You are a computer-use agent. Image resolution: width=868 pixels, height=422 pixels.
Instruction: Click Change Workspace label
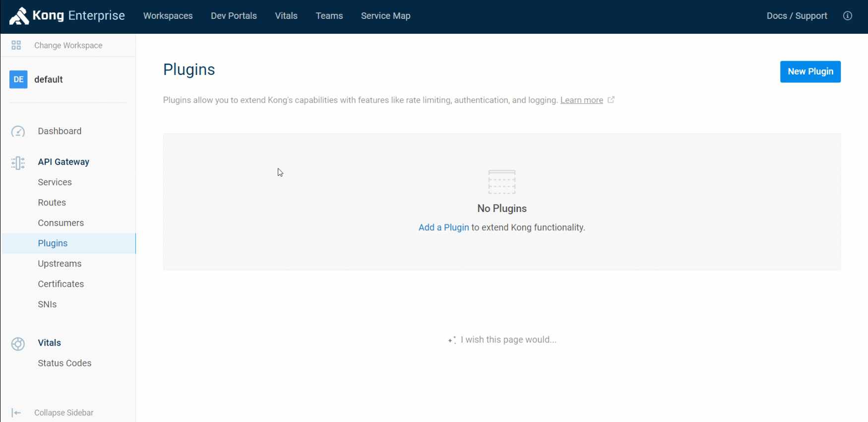tap(68, 45)
